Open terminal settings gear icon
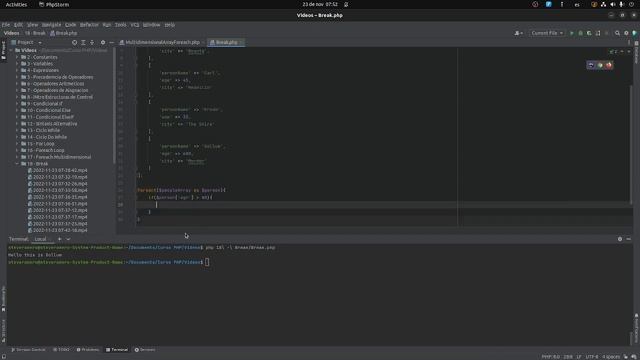Image resolution: width=640 pixels, height=360 pixels. click(x=620, y=239)
